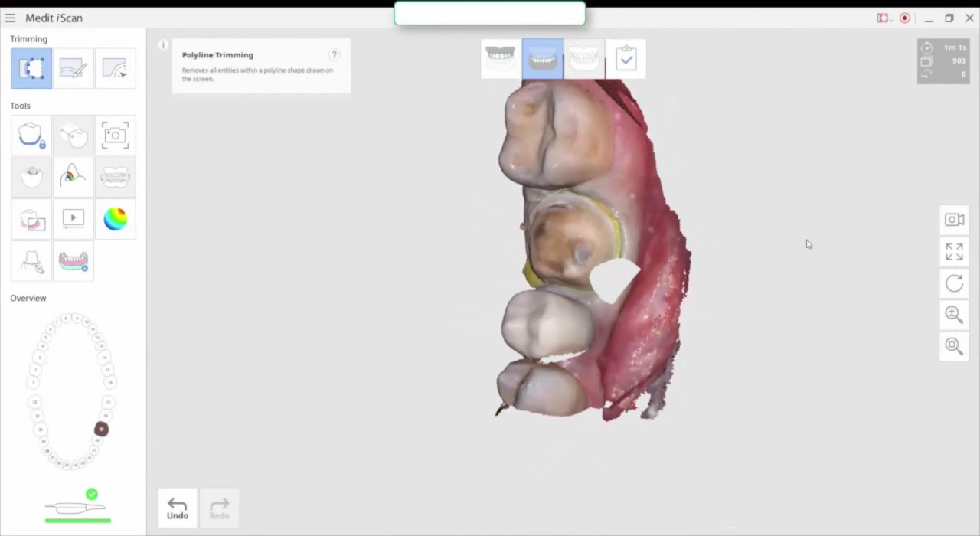
Task: Click the "Overview" section label
Action: [x=28, y=298]
